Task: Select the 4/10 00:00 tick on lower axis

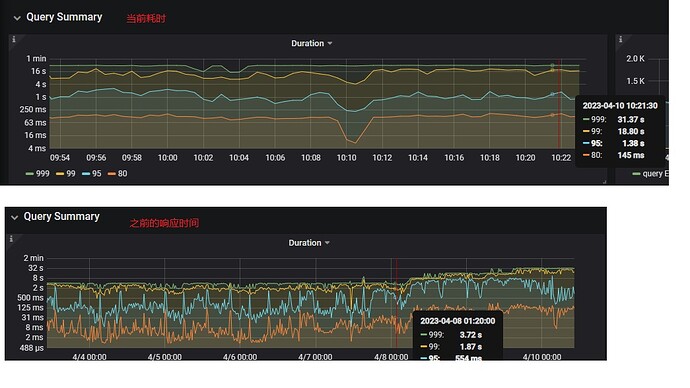Action: pos(542,357)
